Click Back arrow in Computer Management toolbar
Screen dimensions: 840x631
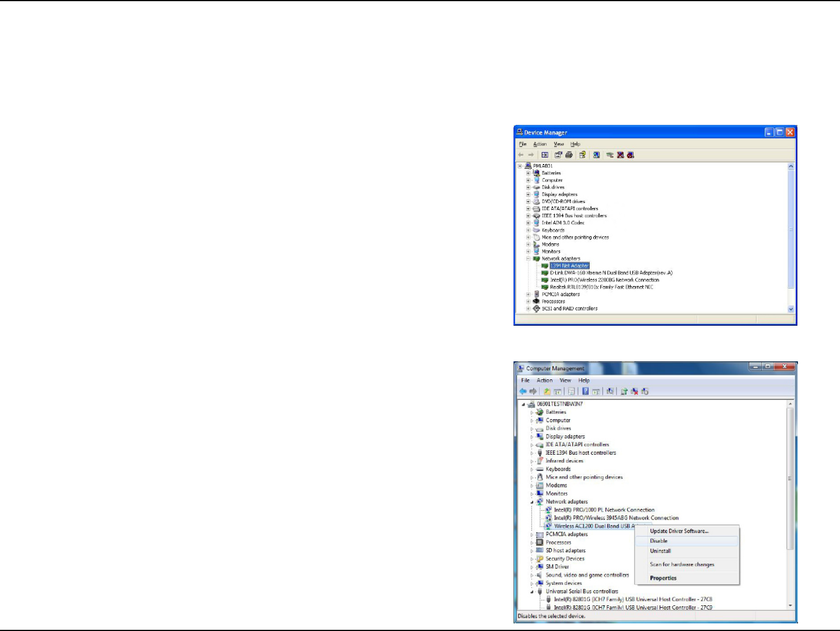[x=523, y=392]
